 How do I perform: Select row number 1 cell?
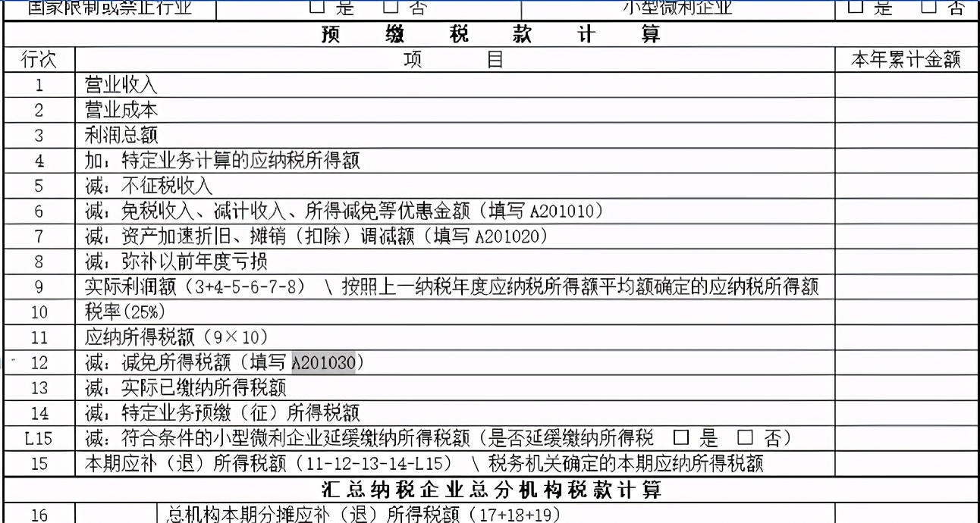pos(38,86)
